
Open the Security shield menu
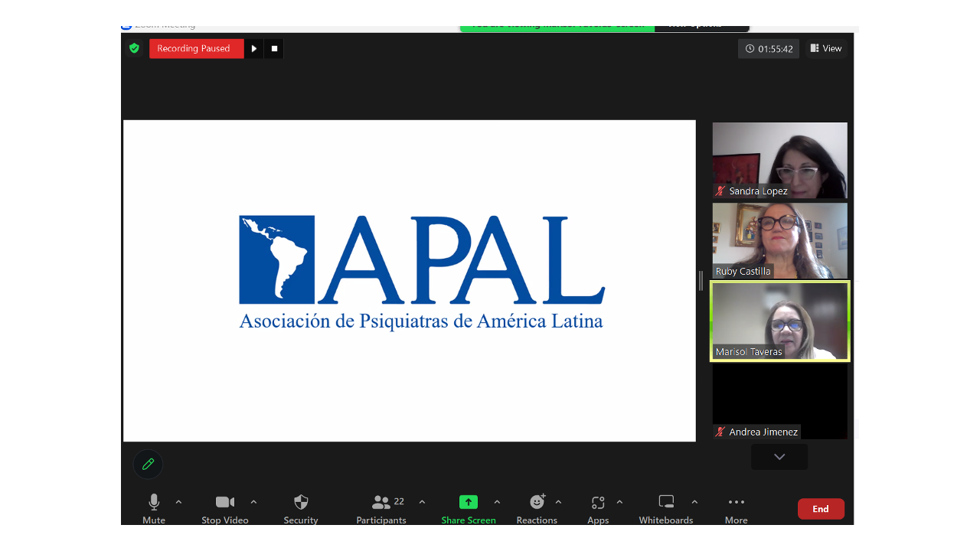[x=301, y=509]
